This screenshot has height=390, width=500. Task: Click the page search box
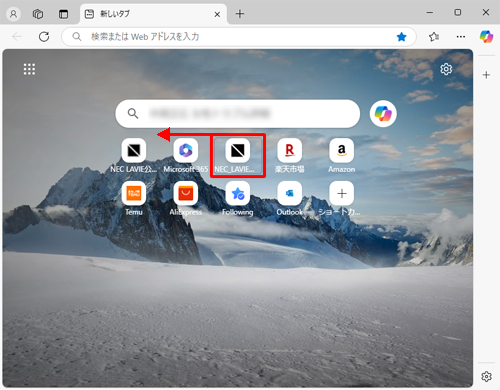[x=238, y=114]
